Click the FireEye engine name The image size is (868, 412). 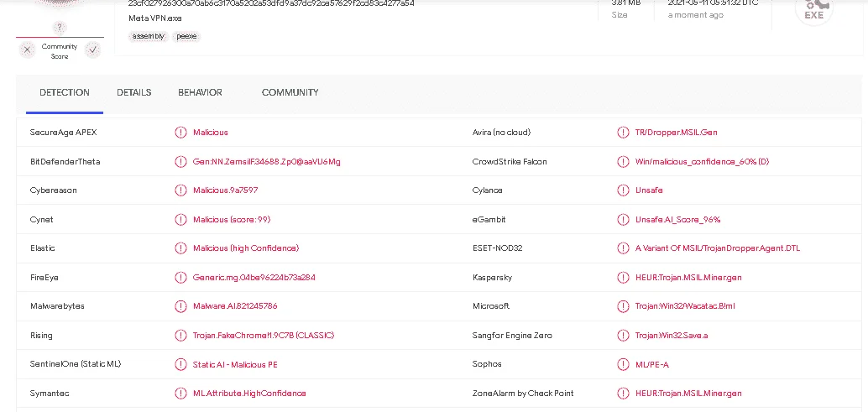pos(44,278)
